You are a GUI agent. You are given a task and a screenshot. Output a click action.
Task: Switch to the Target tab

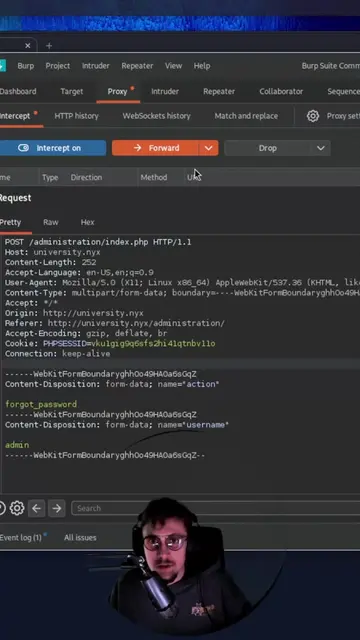72,91
